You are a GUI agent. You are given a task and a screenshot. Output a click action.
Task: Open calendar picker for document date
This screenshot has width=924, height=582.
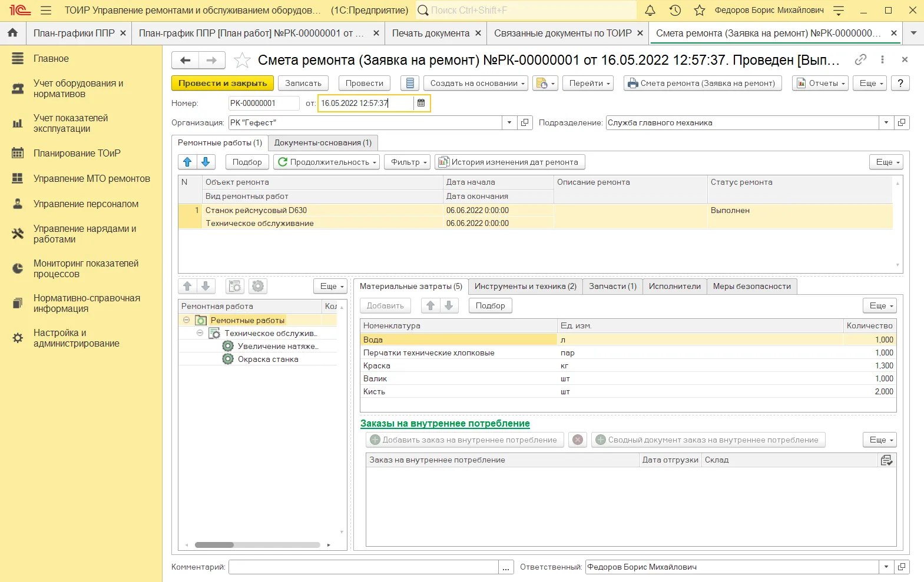coord(421,103)
